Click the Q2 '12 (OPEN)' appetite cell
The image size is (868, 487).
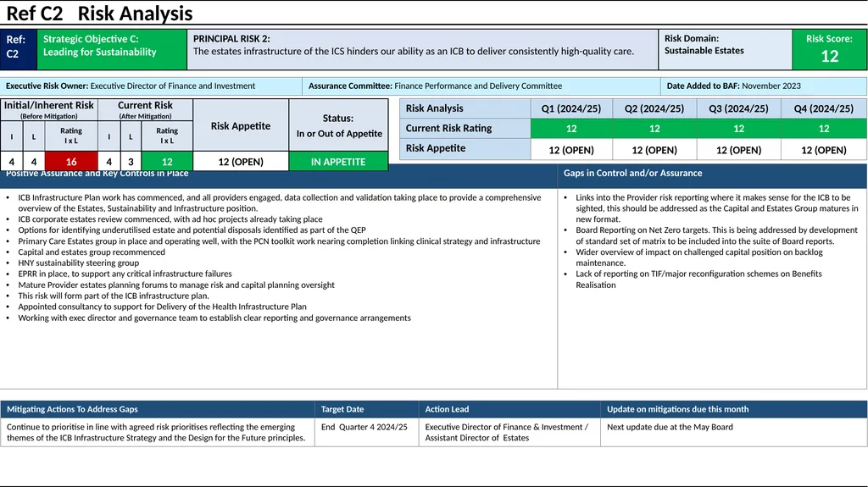pos(654,149)
